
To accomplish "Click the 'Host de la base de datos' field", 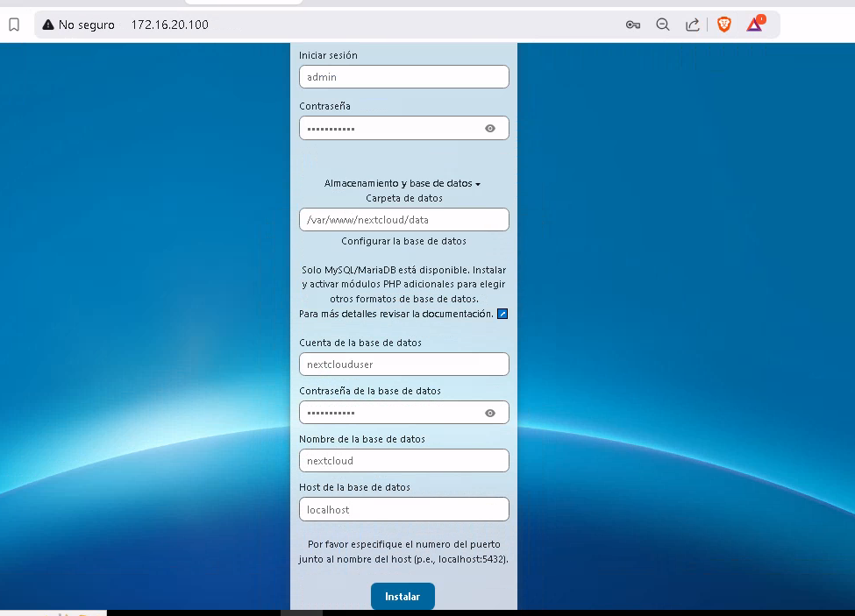I will [x=404, y=509].
